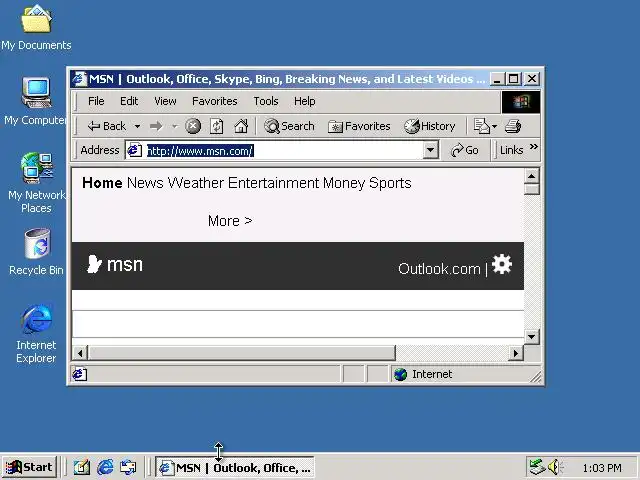
Task: Click the status bar page icon
Action: pyautogui.click(x=80, y=374)
